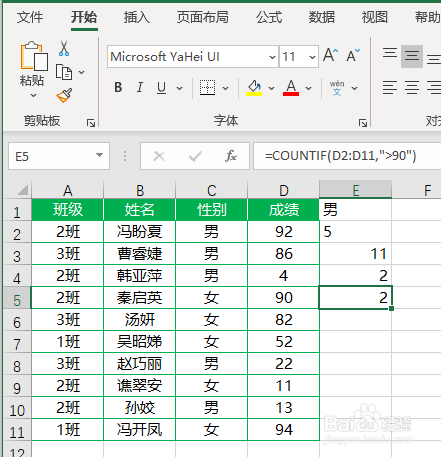Open the 文件 tab

point(30,17)
